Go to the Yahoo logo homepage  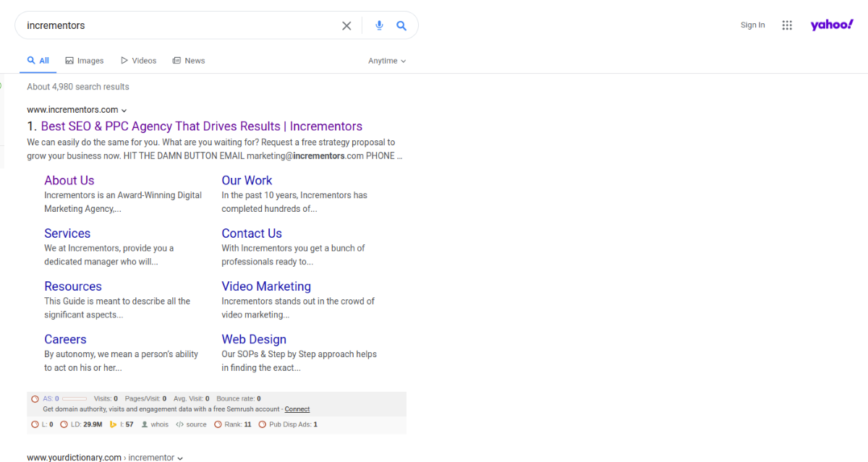coord(832,25)
